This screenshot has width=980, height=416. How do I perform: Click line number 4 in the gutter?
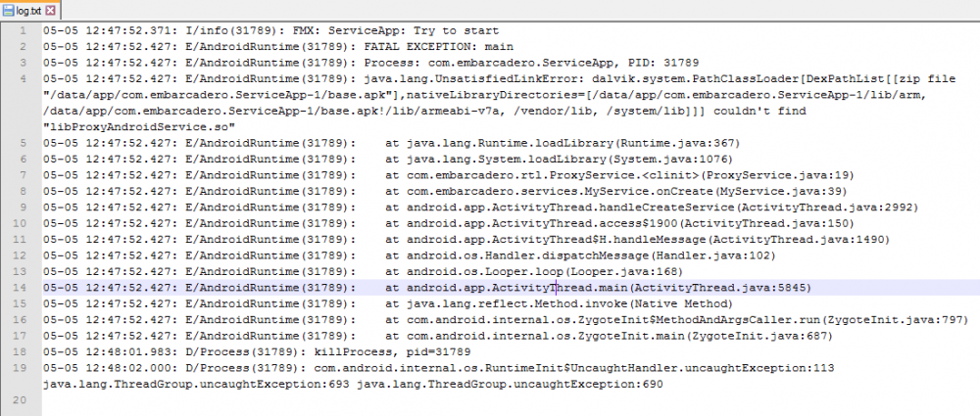click(x=23, y=78)
